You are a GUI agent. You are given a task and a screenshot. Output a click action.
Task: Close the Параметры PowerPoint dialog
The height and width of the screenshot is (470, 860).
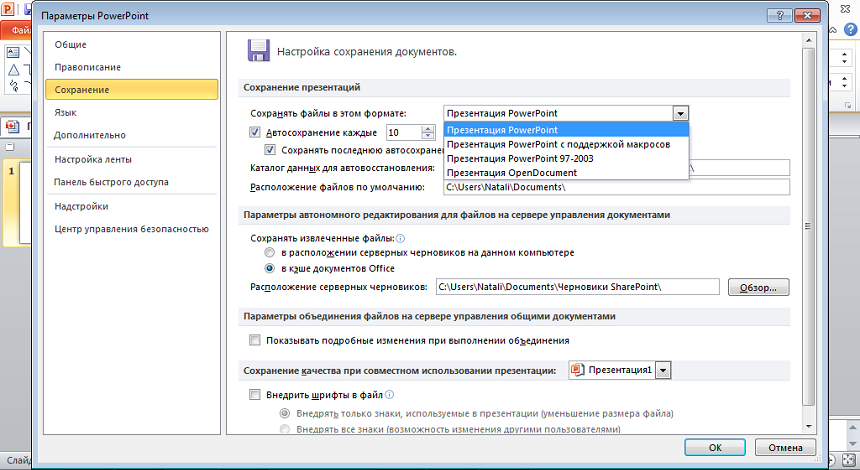pos(807,15)
